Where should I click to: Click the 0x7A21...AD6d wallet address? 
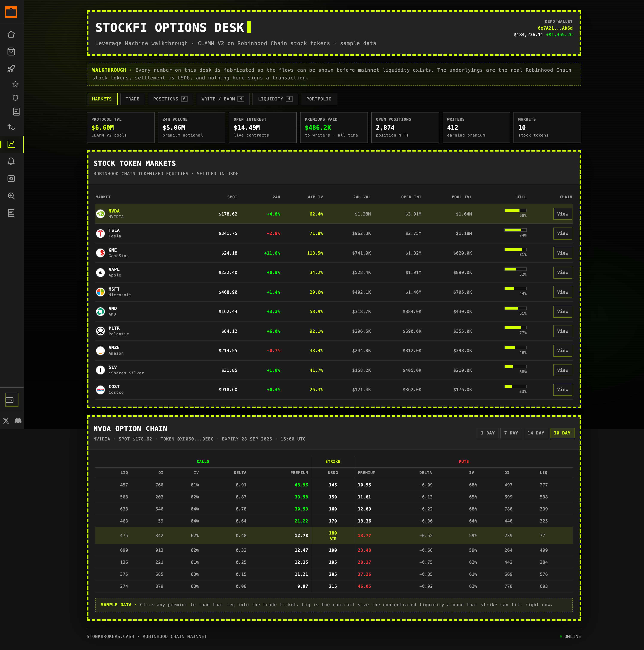point(555,28)
